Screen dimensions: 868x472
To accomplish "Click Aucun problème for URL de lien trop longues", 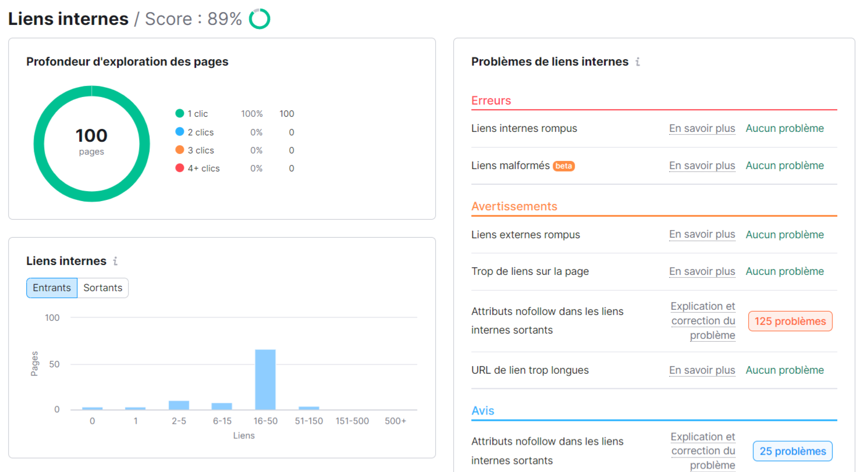I will tap(785, 370).
